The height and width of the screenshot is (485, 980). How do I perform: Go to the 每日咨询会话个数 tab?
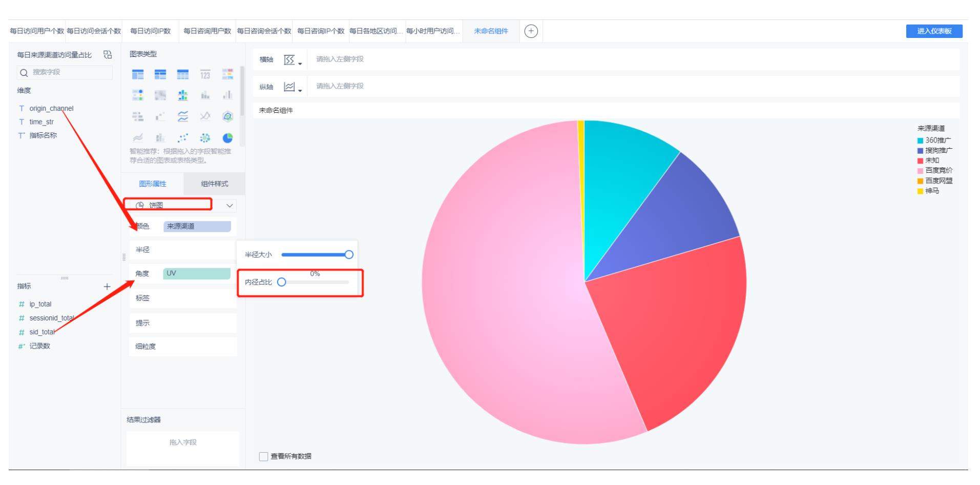coord(264,31)
